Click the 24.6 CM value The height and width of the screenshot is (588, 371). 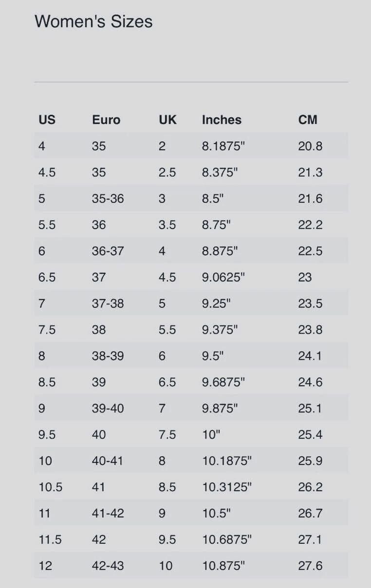coord(310,382)
